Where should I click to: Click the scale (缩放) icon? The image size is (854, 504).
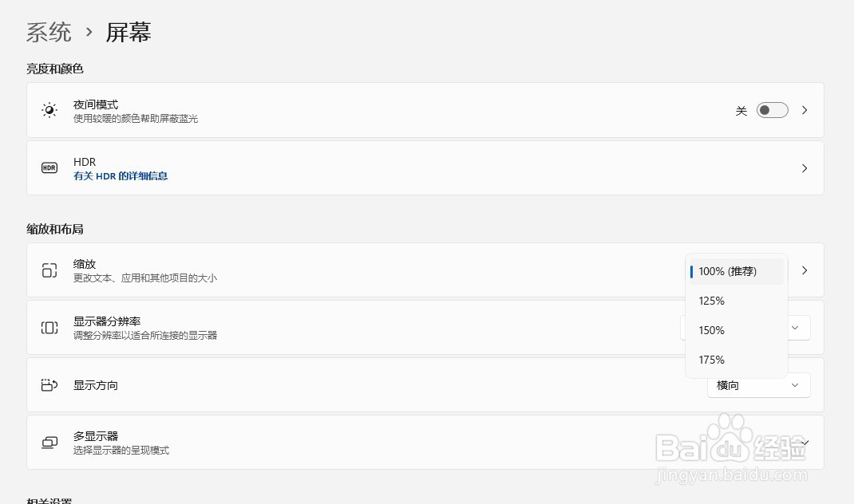49,270
